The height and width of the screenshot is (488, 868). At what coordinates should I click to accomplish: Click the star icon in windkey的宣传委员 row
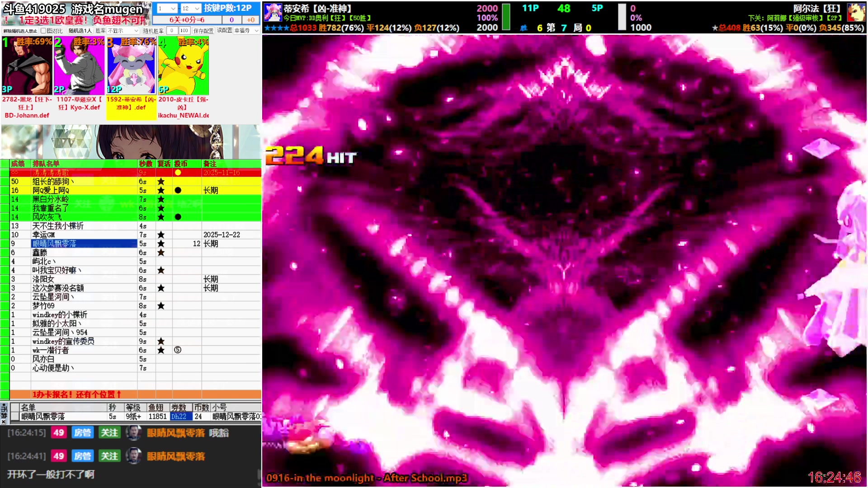point(161,341)
